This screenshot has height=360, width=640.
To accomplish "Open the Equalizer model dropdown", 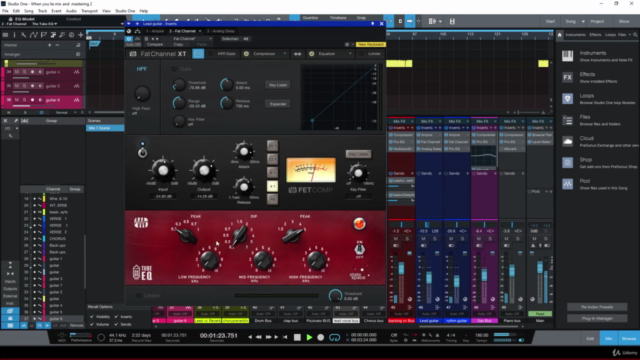I will point(350,54).
